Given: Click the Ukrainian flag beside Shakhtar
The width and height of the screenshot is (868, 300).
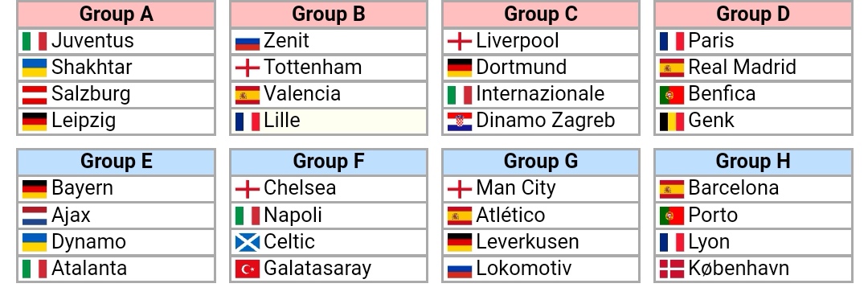Looking at the screenshot, I should coord(35,68).
